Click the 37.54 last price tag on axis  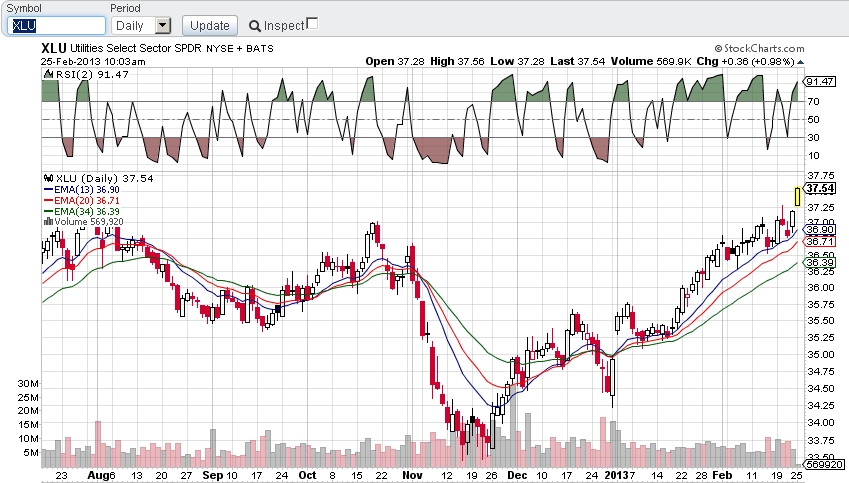click(x=820, y=188)
